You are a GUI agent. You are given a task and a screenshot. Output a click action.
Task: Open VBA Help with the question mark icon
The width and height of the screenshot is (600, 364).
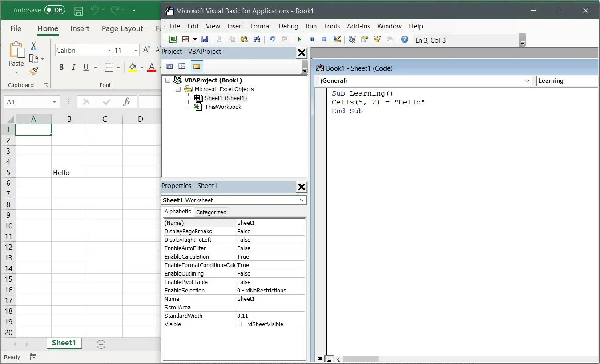404,40
